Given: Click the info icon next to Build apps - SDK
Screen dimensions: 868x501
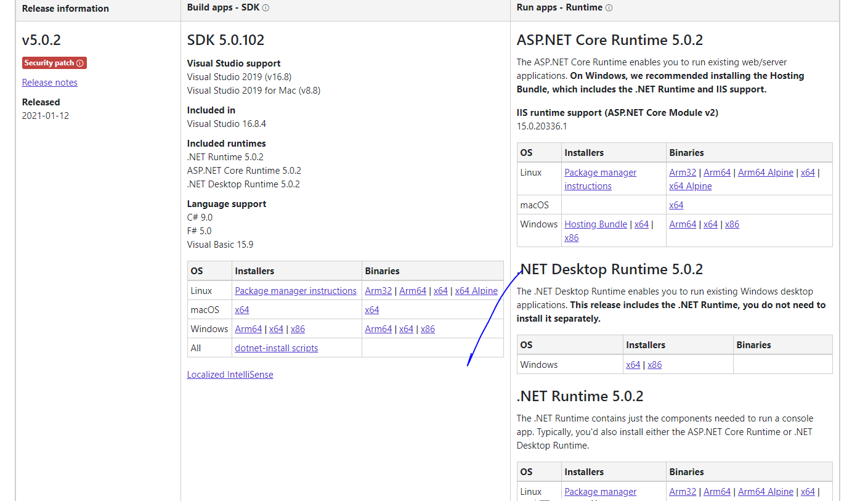Looking at the screenshot, I should pyautogui.click(x=266, y=8).
